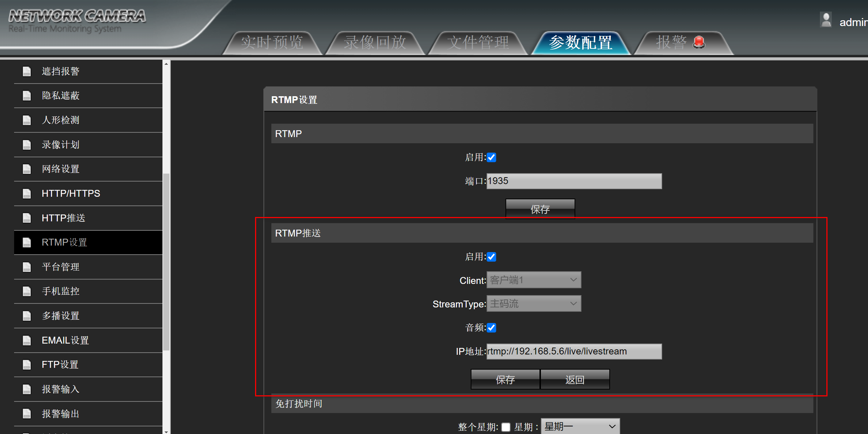The image size is (868, 434).
Task: Click the 返回 button
Action: pyautogui.click(x=575, y=379)
